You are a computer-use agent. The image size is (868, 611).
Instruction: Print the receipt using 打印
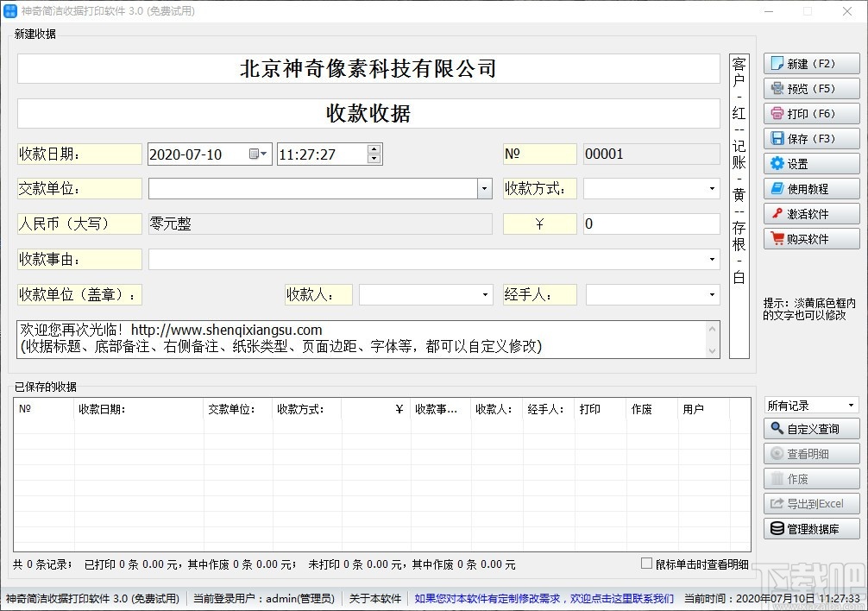(810, 113)
